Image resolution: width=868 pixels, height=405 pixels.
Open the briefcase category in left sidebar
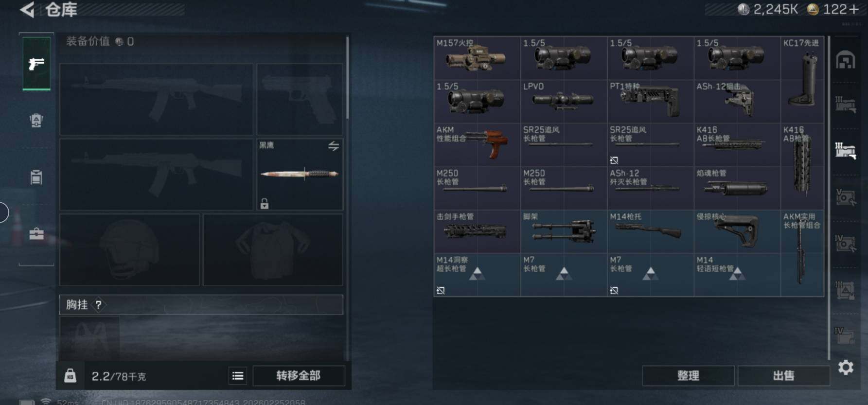[36, 234]
